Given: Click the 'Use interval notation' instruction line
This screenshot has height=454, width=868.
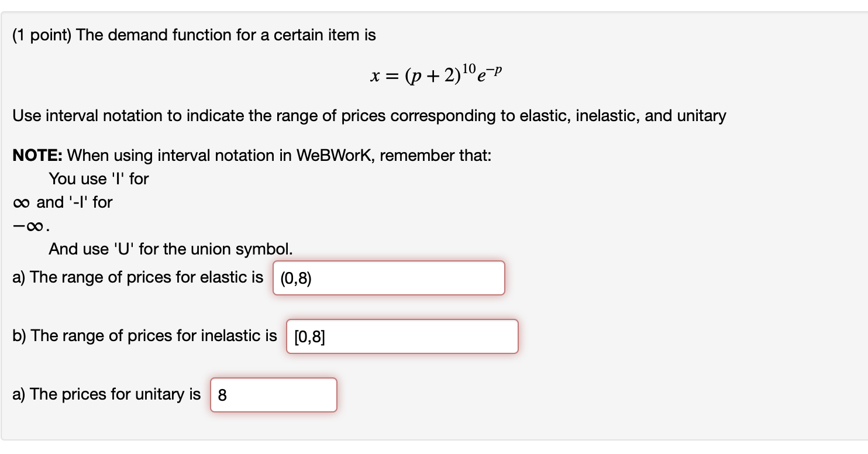Looking at the screenshot, I should point(368,116).
